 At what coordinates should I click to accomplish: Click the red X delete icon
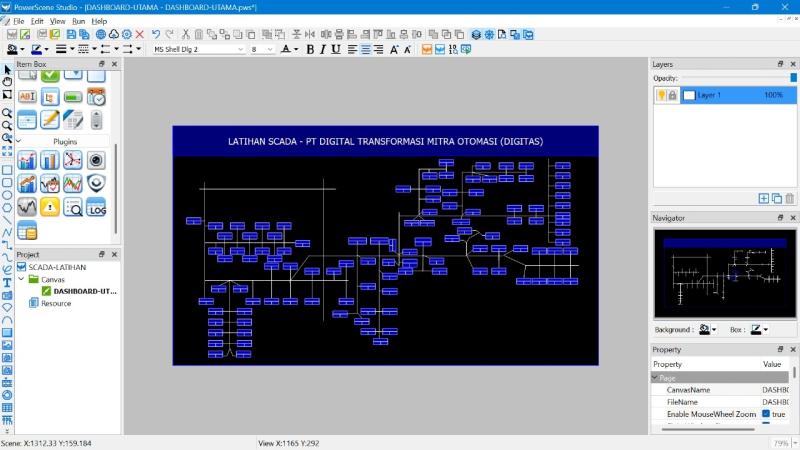pyautogui.click(x=139, y=34)
